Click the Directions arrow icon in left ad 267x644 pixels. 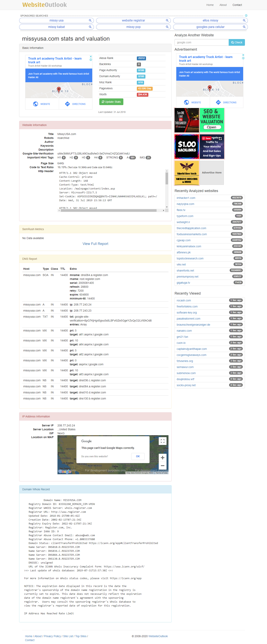pyautogui.click(x=67, y=104)
